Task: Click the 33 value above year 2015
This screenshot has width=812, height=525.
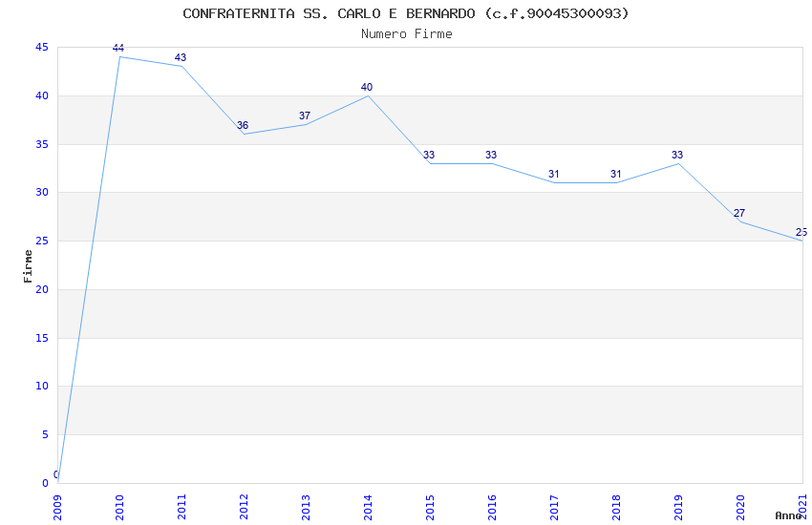Action: tap(429, 155)
